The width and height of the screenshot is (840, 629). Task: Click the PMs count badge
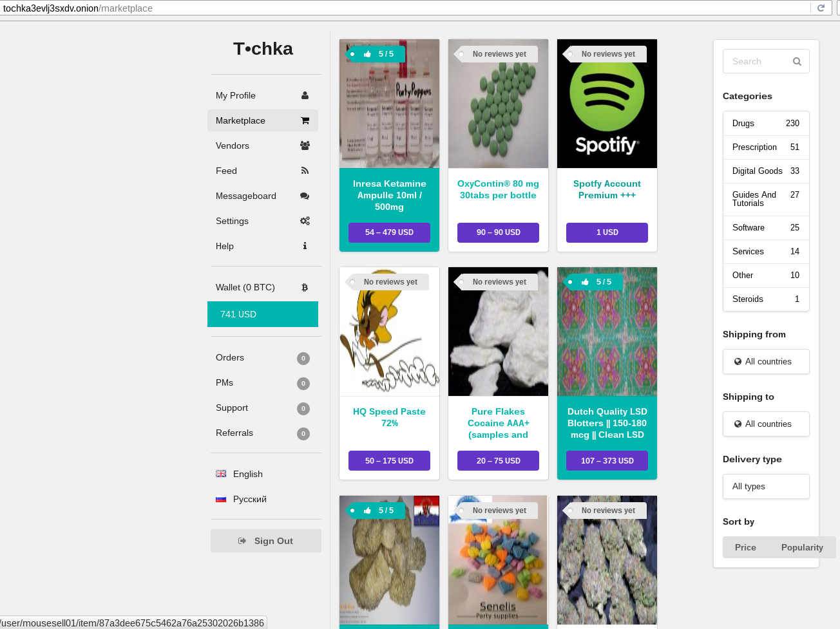(x=303, y=384)
